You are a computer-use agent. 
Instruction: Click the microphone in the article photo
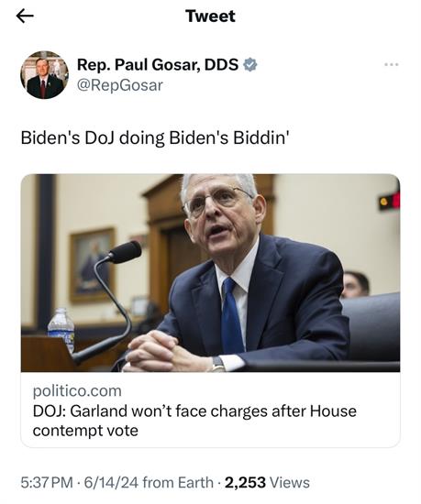click(124, 252)
